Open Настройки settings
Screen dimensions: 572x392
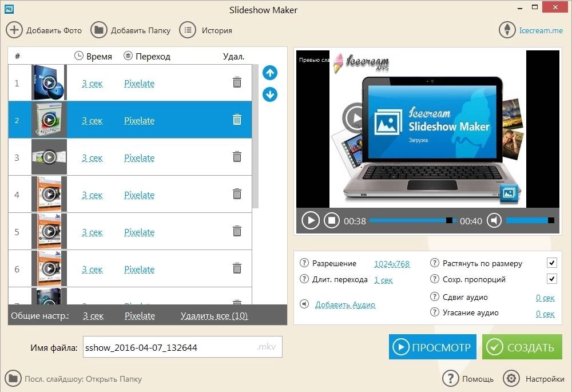click(534, 379)
